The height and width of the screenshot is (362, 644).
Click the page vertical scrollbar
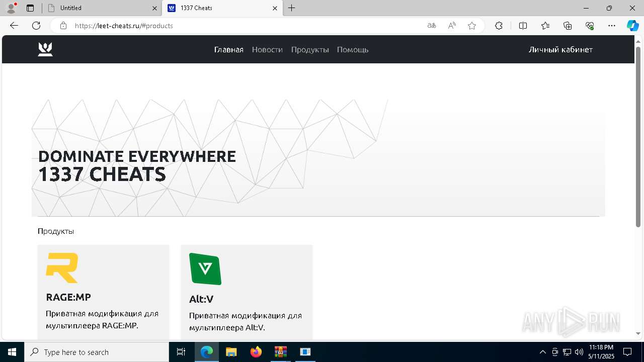point(638,137)
